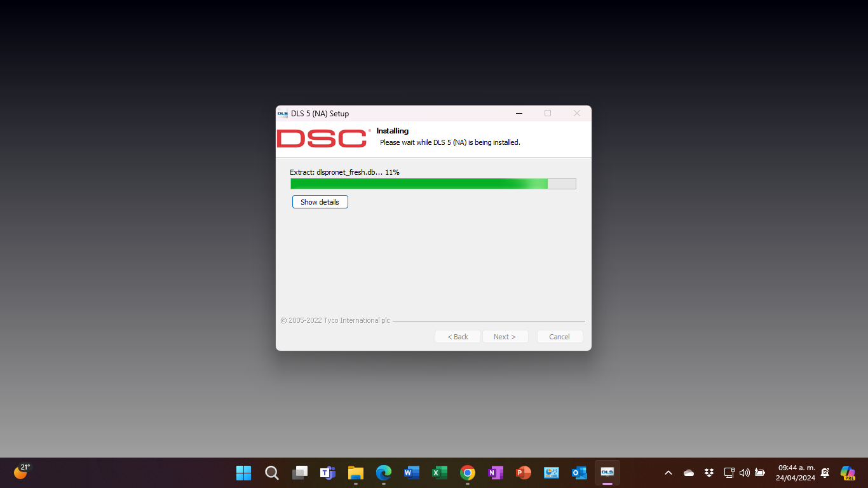Show hidden system tray icons
Viewport: 868px width, 488px height.
(x=668, y=473)
